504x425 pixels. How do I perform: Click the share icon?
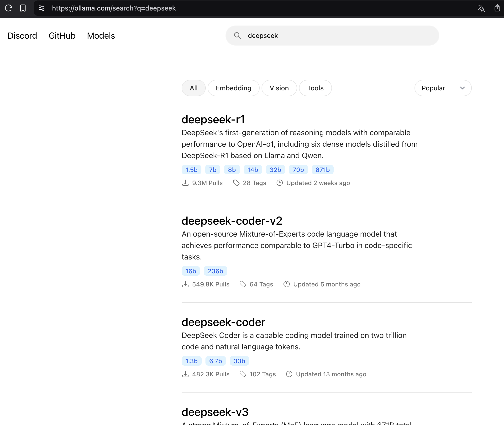pyautogui.click(x=497, y=8)
